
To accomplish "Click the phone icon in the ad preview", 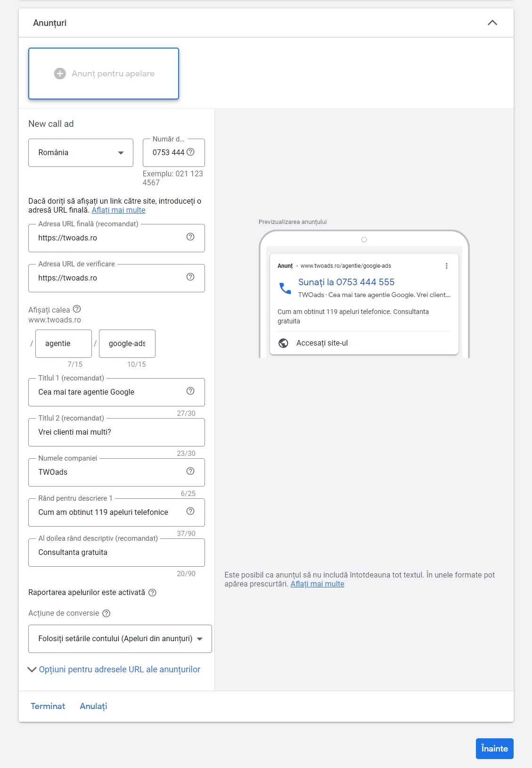I will (x=285, y=288).
